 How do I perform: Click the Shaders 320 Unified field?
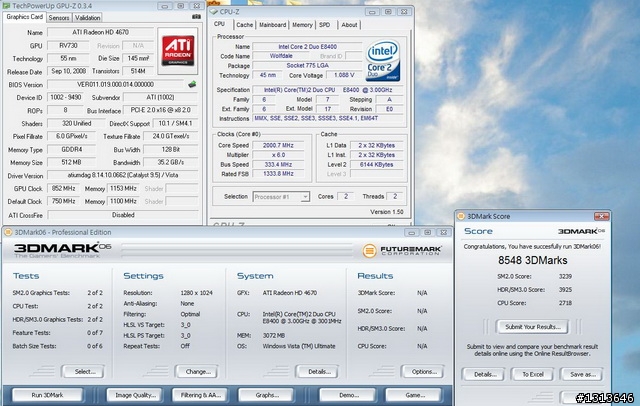click(x=76, y=123)
